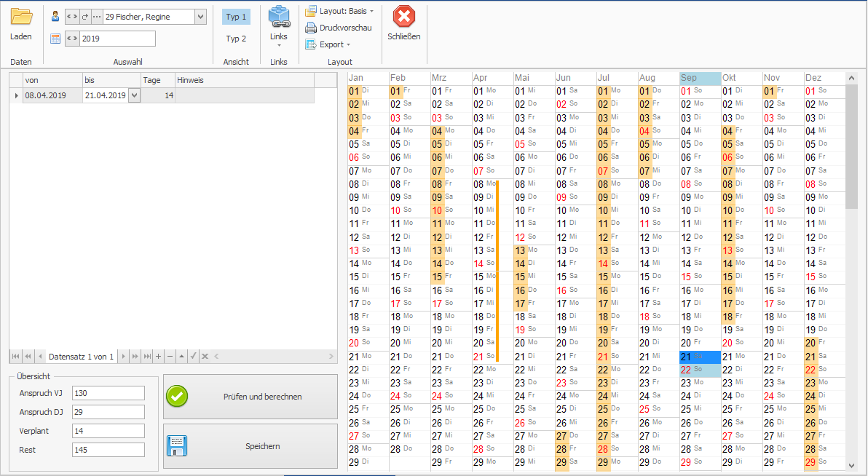The width and height of the screenshot is (868, 476).
Task: Open Druckvorschau print preview
Action: coord(339,28)
